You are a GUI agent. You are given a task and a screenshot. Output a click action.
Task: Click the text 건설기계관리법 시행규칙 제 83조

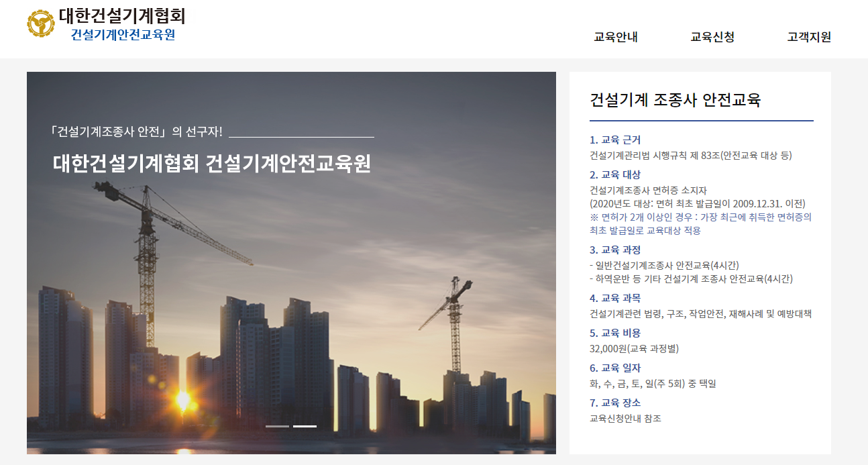coord(655,155)
